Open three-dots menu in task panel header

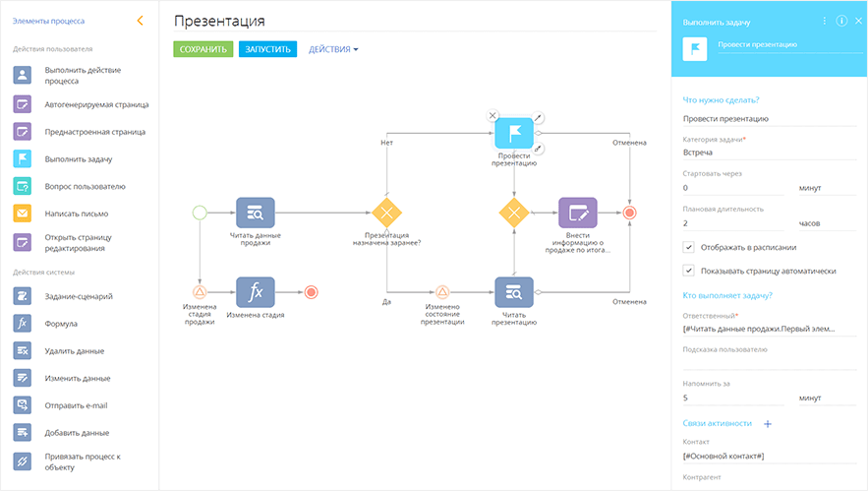point(825,21)
